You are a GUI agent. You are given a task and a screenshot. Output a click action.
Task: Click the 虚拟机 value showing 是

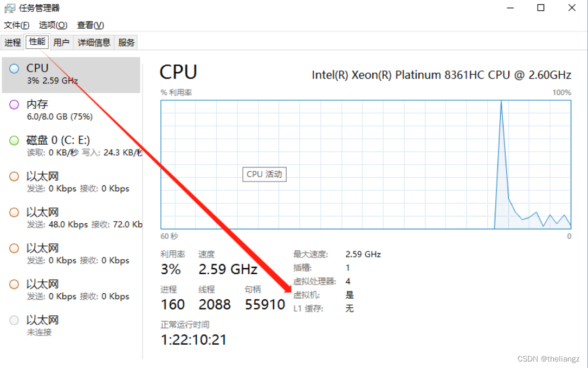tap(348, 295)
